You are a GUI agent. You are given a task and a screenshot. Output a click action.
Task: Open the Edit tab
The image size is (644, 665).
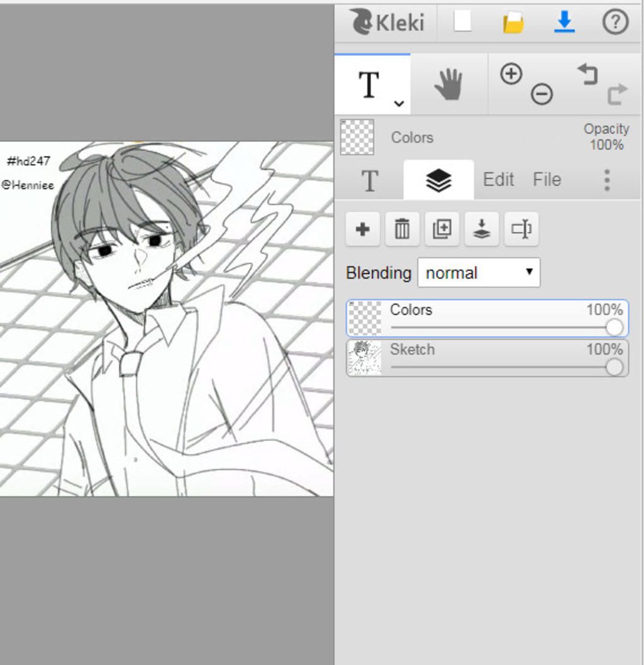click(x=499, y=179)
